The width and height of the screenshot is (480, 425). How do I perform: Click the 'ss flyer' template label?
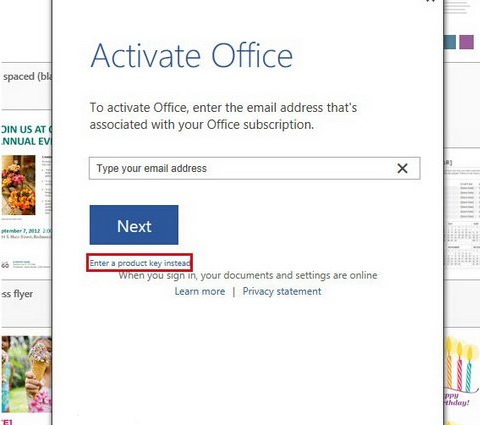pyautogui.click(x=17, y=294)
